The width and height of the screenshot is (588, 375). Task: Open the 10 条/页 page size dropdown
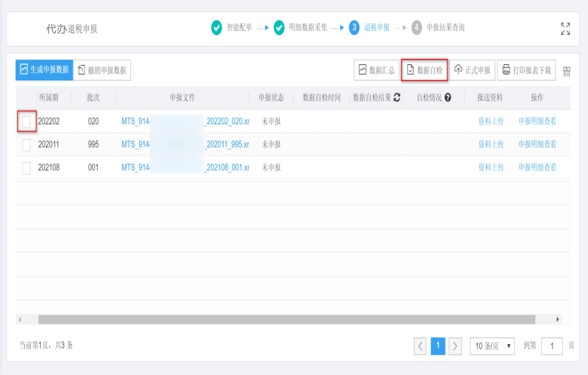[x=492, y=346]
